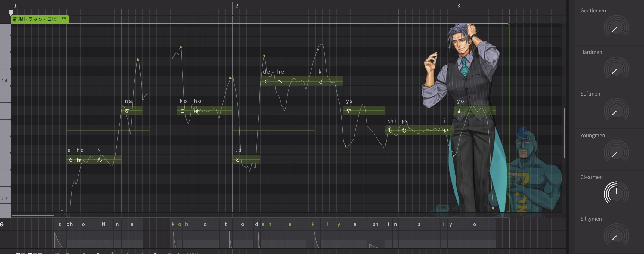644x254 pixels.
Task: Click the 'Silkymen' label text
Action: (x=591, y=219)
